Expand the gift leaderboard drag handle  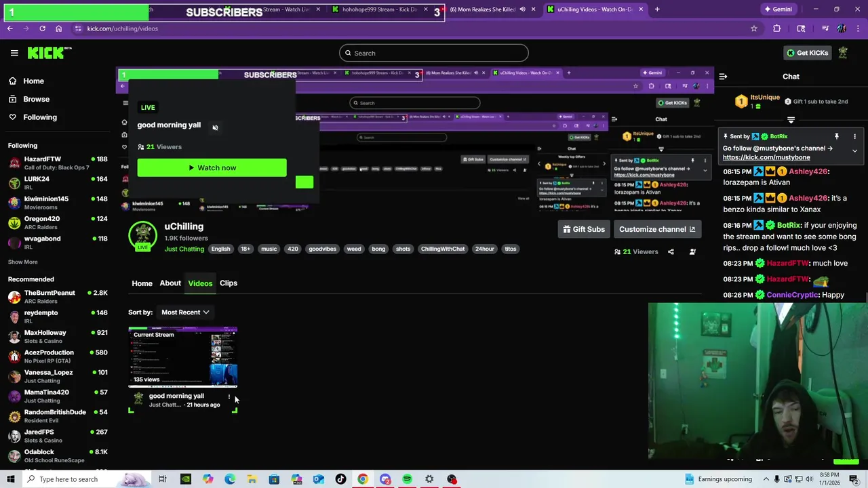791,120
